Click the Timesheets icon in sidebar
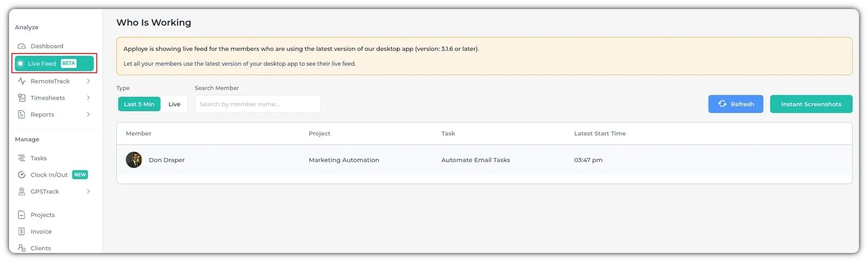Screen dimensions: 868x262 (x=22, y=98)
